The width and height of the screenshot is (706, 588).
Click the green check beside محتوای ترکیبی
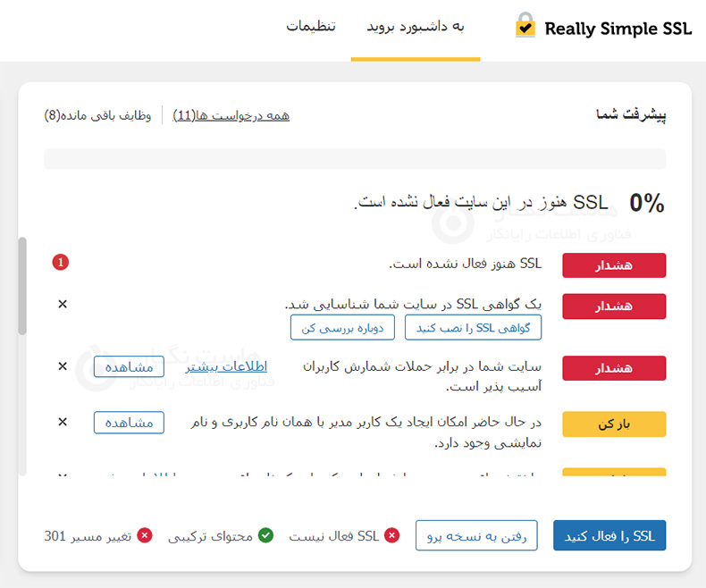(265, 535)
